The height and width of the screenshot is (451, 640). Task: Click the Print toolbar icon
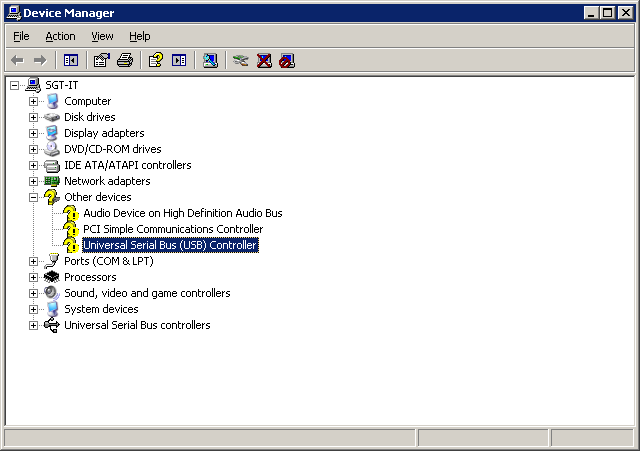[125, 60]
